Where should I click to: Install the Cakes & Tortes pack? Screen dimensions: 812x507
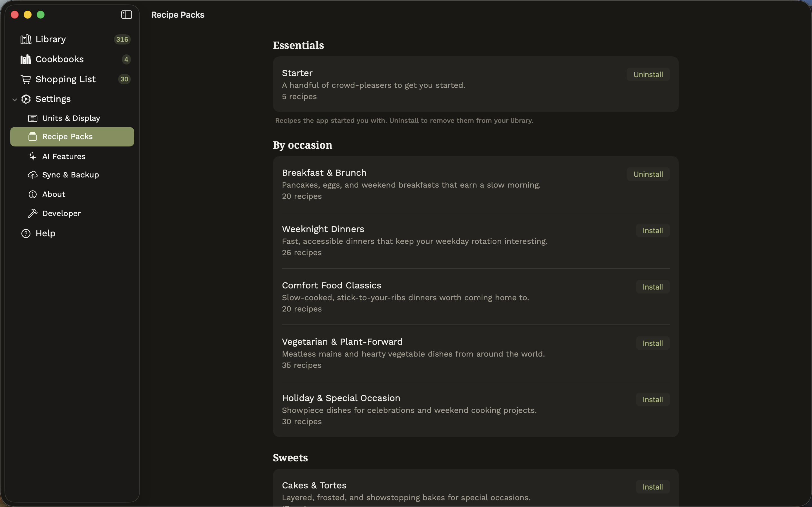pyautogui.click(x=653, y=487)
